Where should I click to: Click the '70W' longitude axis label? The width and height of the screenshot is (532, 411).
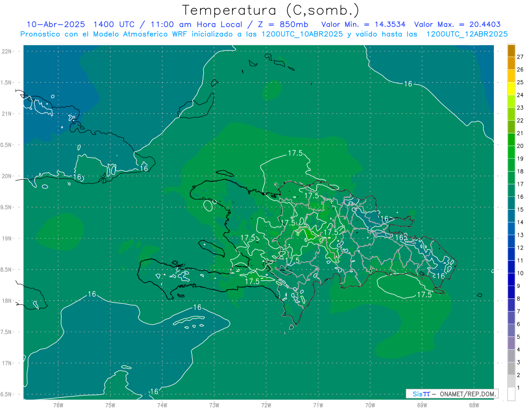click(x=370, y=405)
